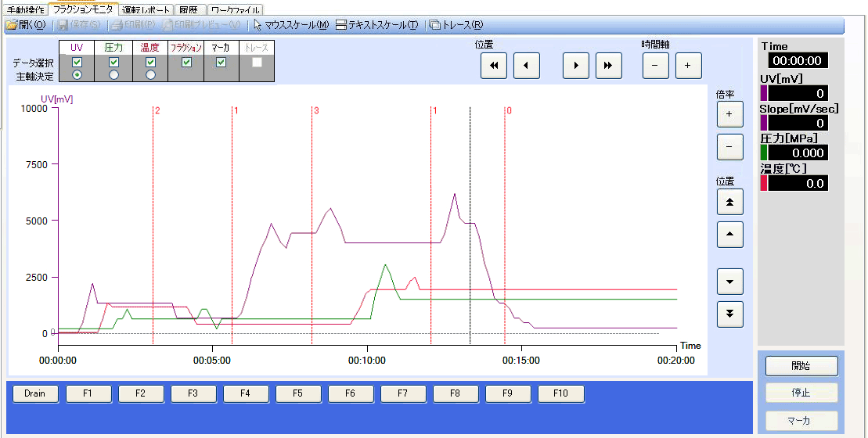The width and height of the screenshot is (868, 438).
Task: Toggle マーカ marker data checkbox
Action: coord(221,63)
